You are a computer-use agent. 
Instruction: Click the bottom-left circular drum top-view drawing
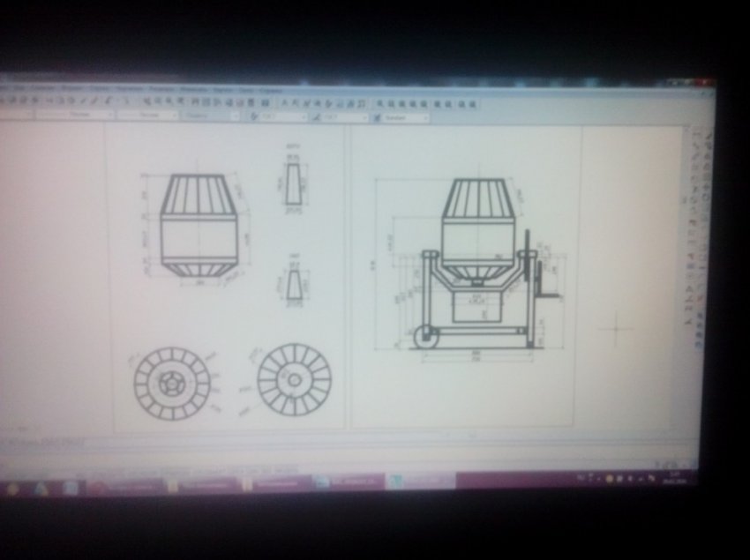[x=172, y=384]
